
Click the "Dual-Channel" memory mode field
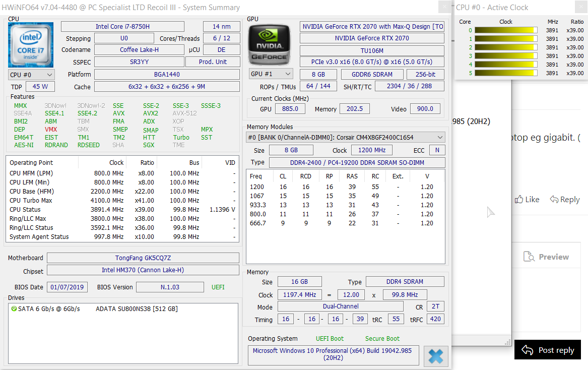(x=341, y=306)
